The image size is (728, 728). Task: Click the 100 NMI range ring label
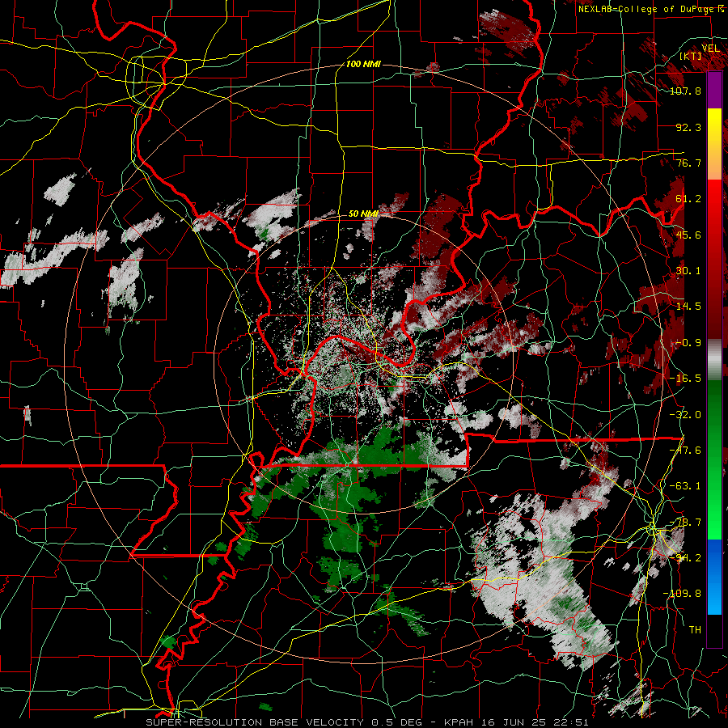[x=363, y=64]
